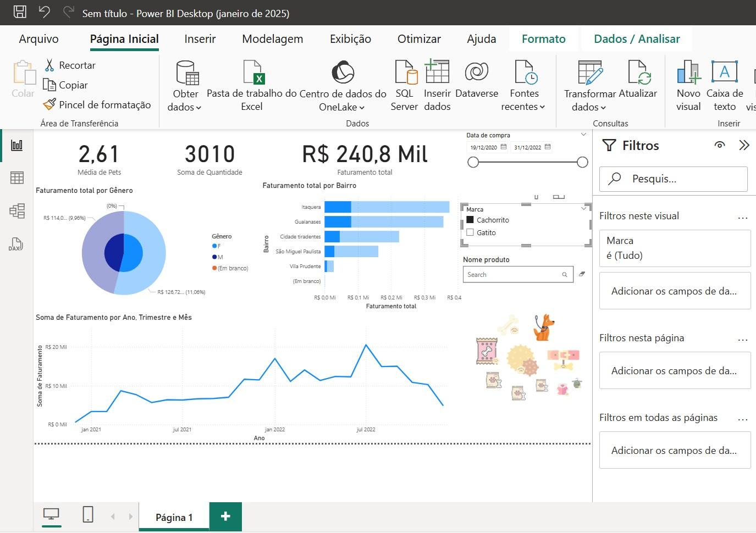Select the Guaianases bar in chart
756x533 pixels.
[x=384, y=221]
